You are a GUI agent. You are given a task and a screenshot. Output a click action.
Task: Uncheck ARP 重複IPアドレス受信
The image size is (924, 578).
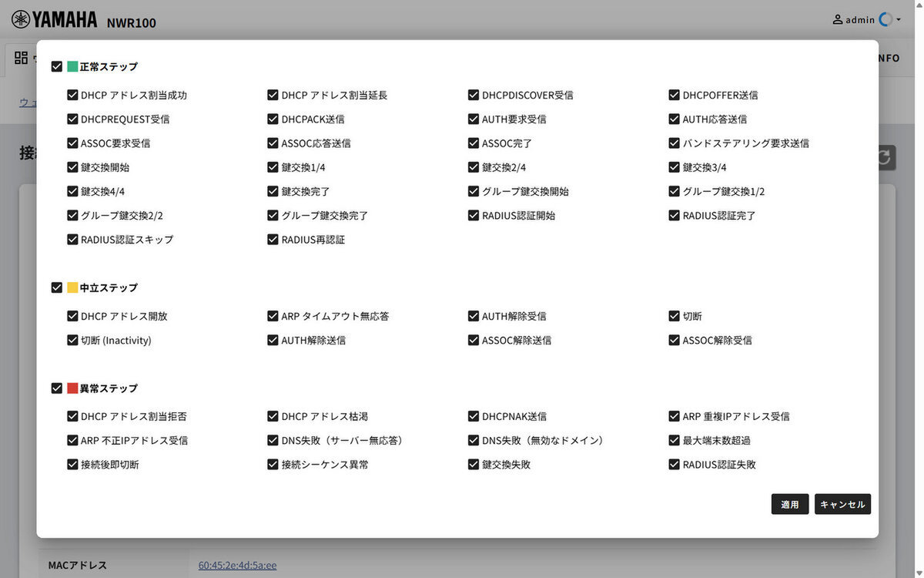pos(675,416)
